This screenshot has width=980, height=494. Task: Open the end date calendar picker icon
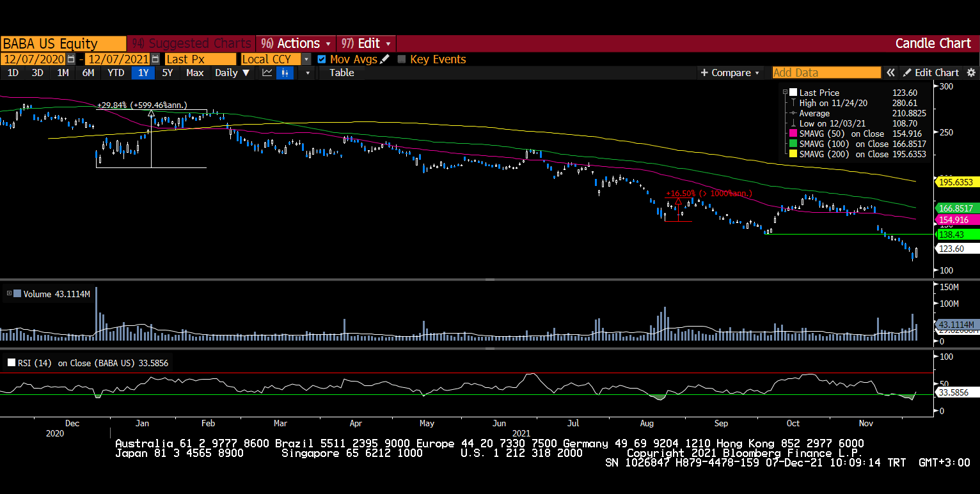(155, 59)
